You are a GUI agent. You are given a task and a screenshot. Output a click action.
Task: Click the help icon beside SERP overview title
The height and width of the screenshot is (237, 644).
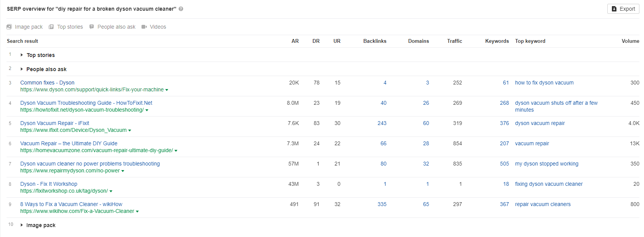pos(181,9)
